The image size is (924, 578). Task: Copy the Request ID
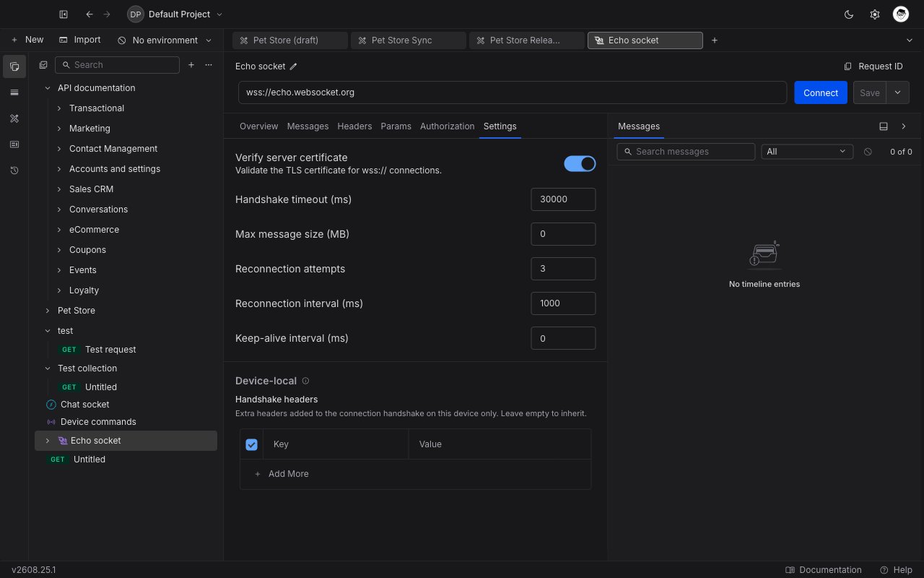click(873, 66)
